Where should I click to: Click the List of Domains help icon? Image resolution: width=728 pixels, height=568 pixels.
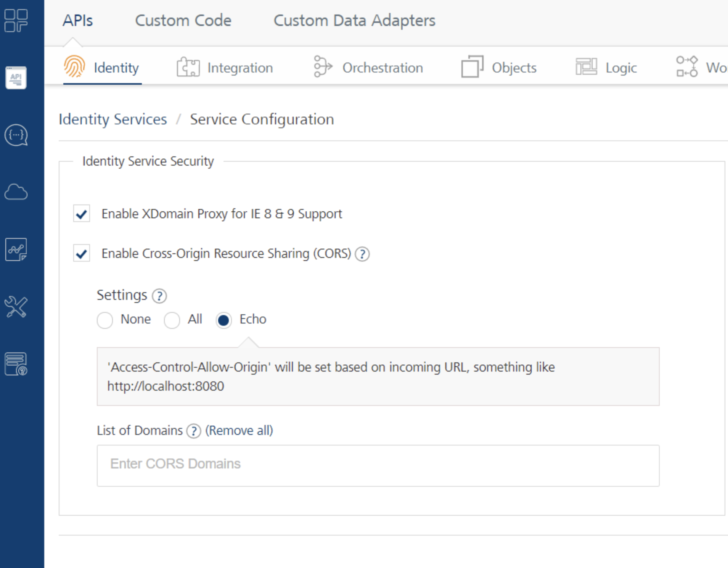coord(194,431)
